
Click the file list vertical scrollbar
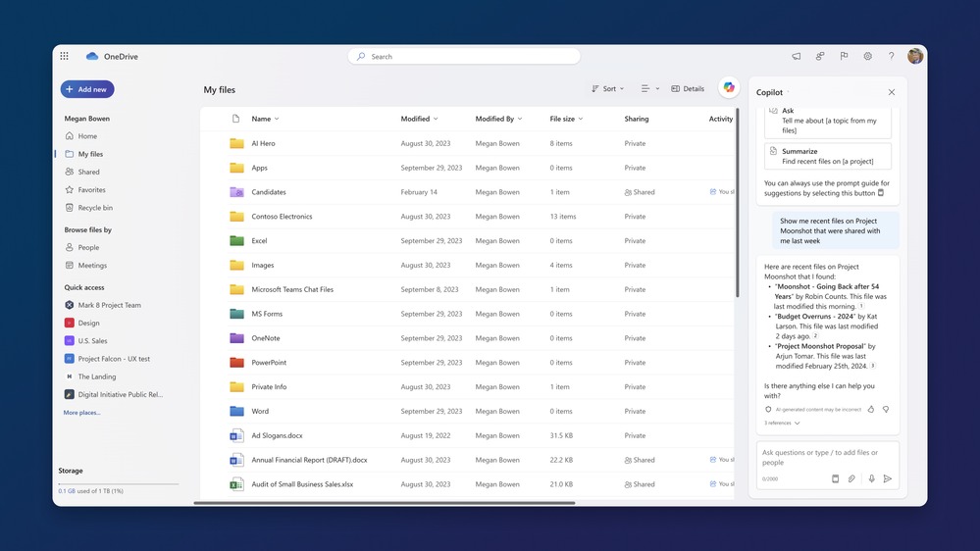pyautogui.click(x=738, y=203)
